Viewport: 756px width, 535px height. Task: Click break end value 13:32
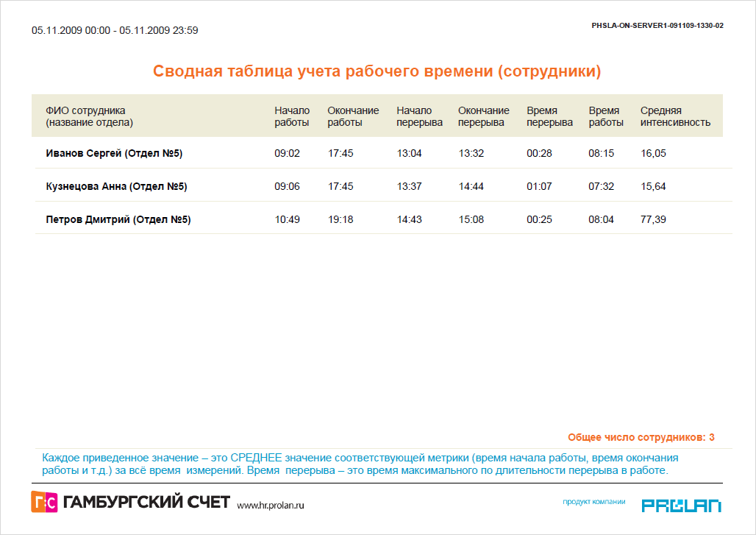pyautogui.click(x=471, y=153)
